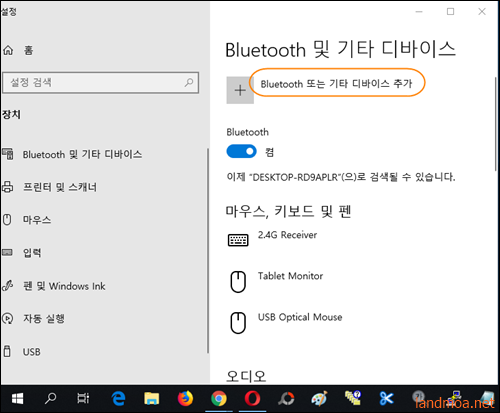Open File Explorer from the taskbar
500x413 pixels.
click(152, 398)
